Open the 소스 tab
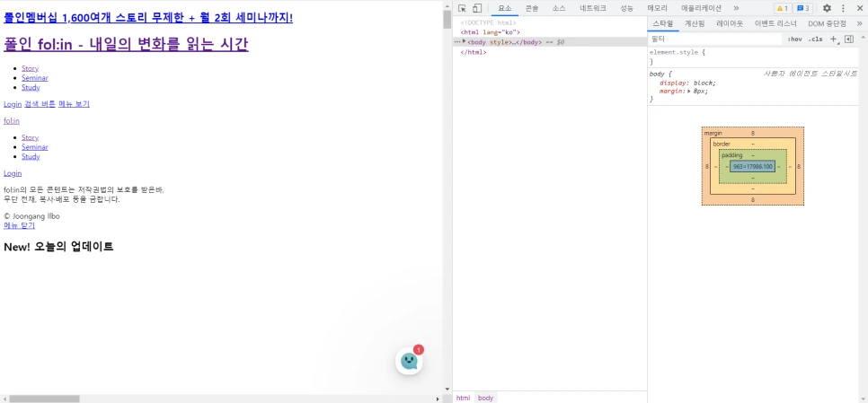Image resolution: width=868 pixels, height=403 pixels. [559, 8]
